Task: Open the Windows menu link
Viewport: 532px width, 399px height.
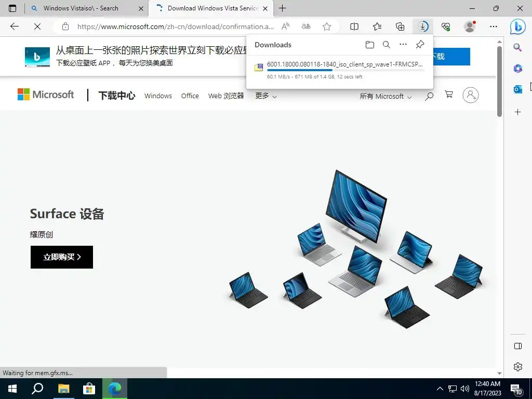Action: (x=158, y=96)
